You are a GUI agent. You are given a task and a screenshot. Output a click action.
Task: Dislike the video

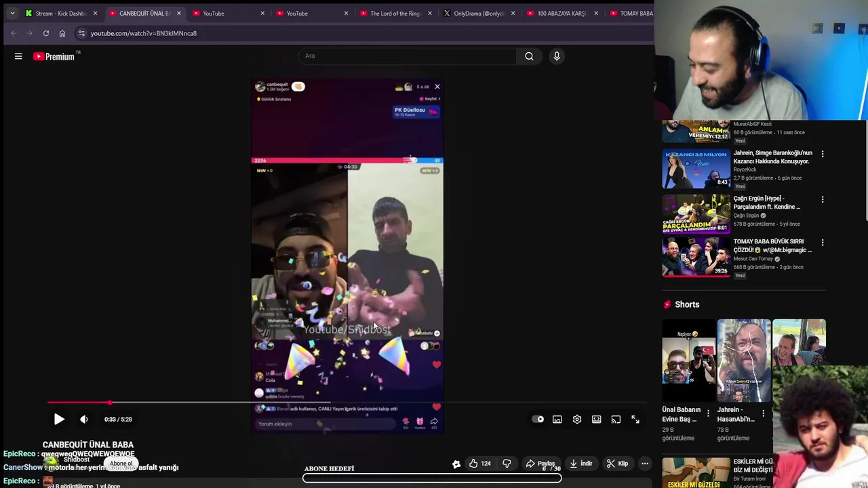507,464
